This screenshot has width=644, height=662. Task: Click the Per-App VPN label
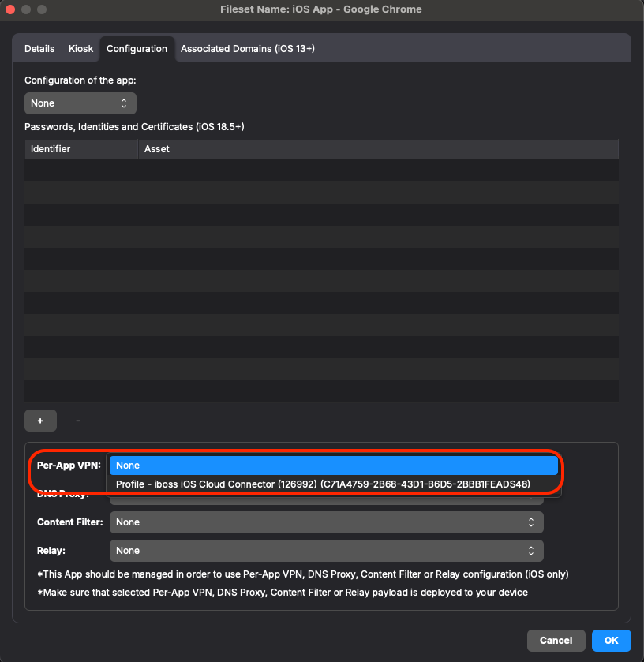pyautogui.click(x=69, y=466)
